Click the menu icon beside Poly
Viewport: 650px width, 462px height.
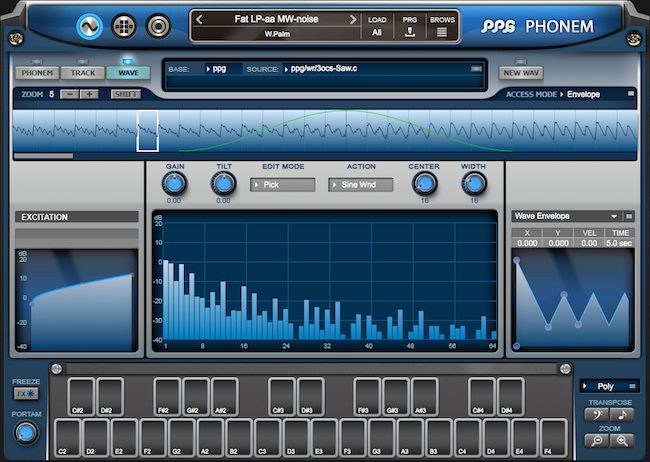(633, 386)
